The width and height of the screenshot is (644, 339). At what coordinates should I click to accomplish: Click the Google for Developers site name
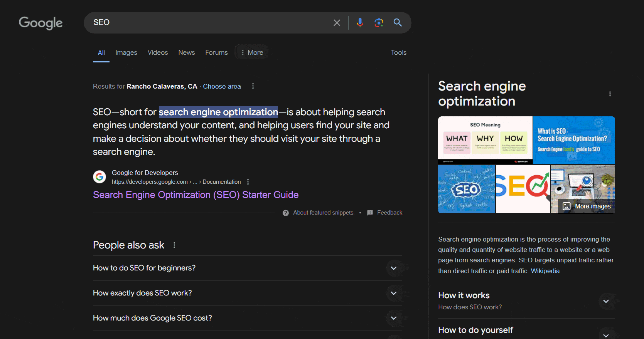(x=145, y=173)
